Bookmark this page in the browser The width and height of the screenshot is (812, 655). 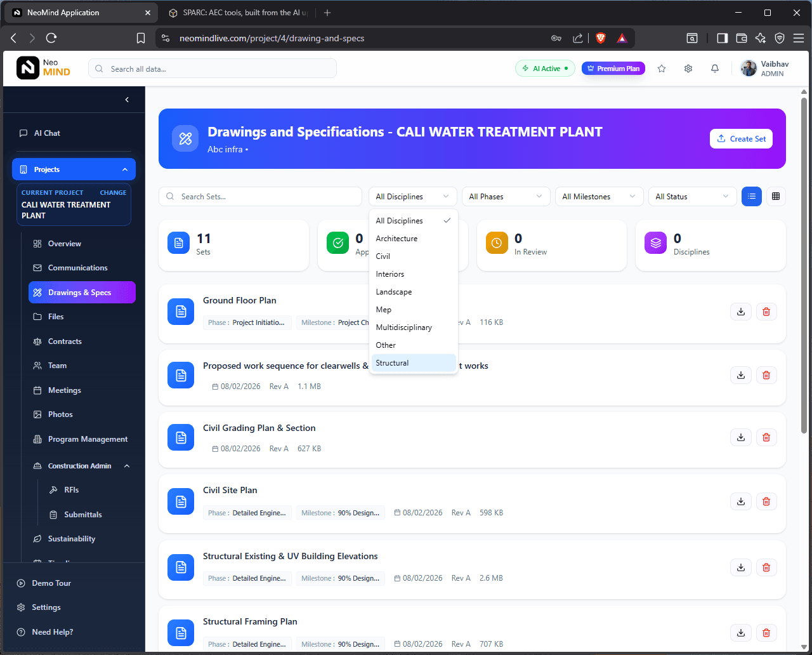[x=141, y=38]
